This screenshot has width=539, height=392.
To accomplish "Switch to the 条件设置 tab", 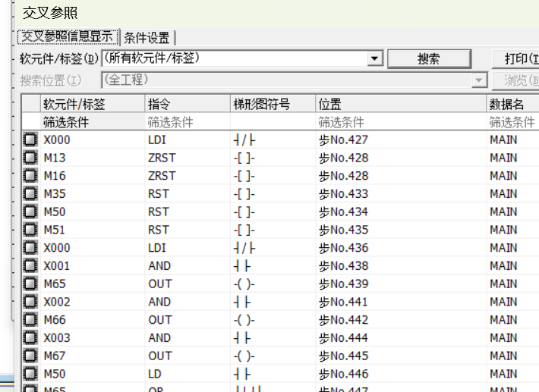I will 147,37.
